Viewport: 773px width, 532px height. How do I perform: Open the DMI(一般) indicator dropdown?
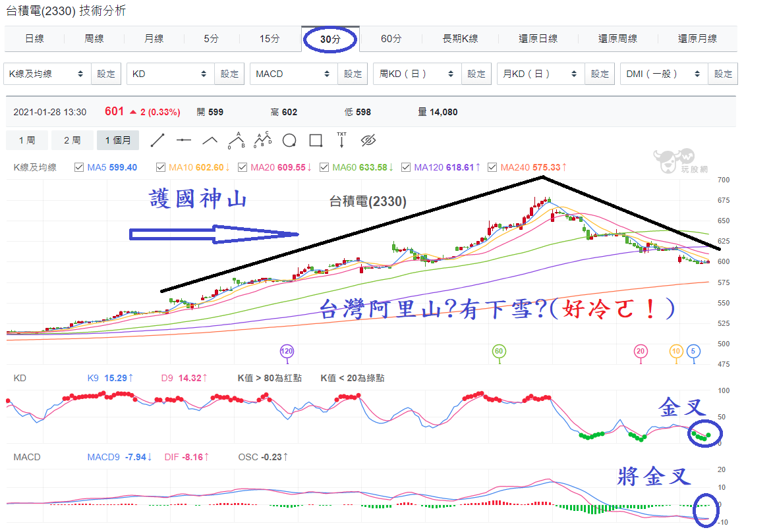pos(664,74)
